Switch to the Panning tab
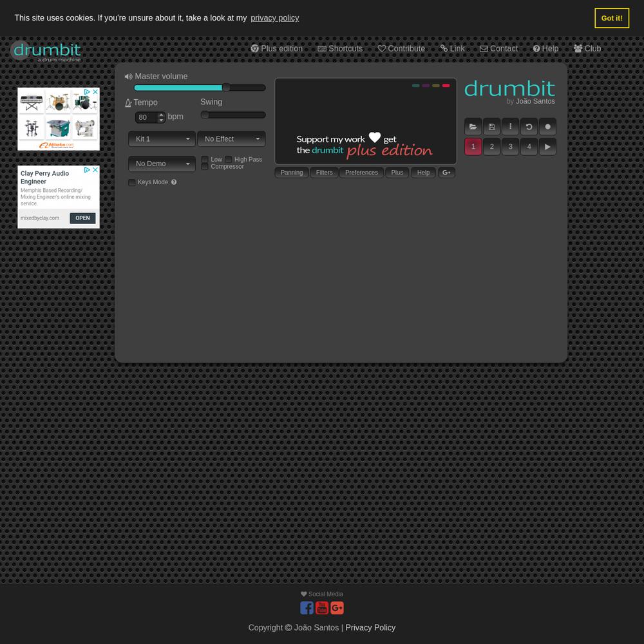This screenshot has height=644, width=644. pyautogui.click(x=292, y=173)
